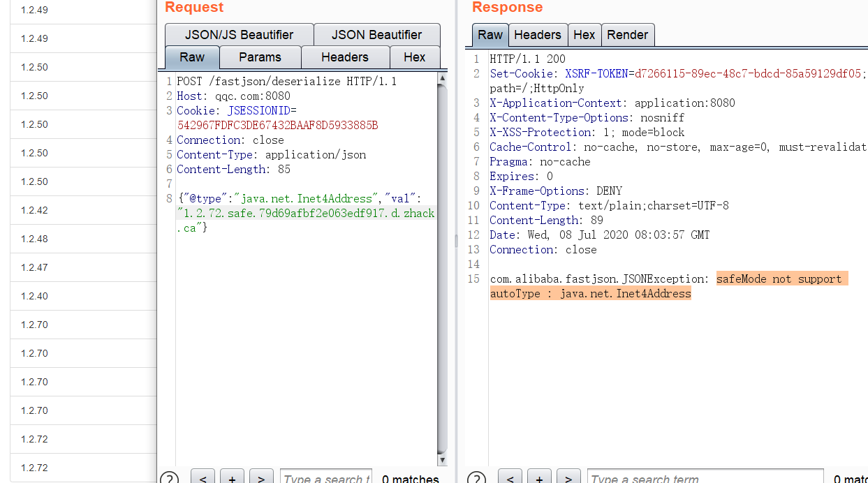The image size is (868, 483).
Task: Open the Hex tab in Response
Action: tap(584, 35)
